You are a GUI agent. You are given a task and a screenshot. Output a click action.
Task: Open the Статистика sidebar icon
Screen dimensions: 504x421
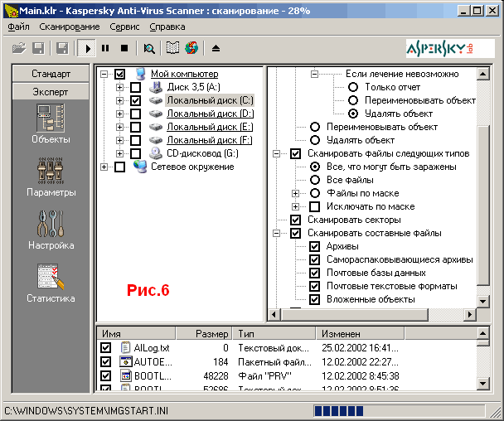(x=51, y=277)
